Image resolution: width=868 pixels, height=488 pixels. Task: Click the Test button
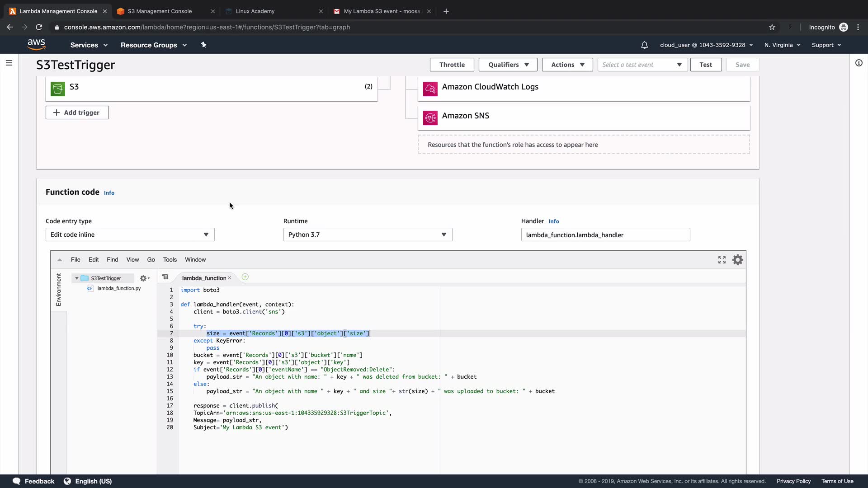click(x=705, y=65)
